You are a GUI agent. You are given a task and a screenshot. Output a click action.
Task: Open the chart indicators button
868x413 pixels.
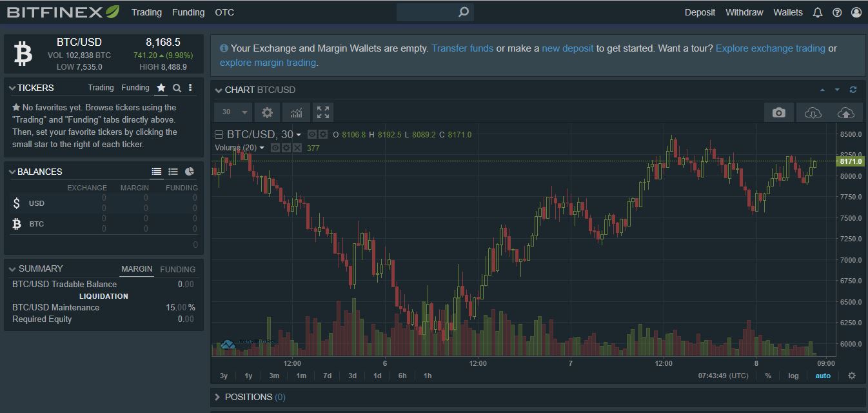coord(296,112)
